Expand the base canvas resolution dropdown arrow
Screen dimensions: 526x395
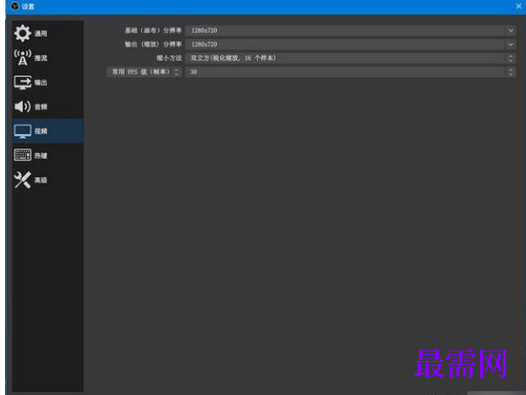coord(511,31)
